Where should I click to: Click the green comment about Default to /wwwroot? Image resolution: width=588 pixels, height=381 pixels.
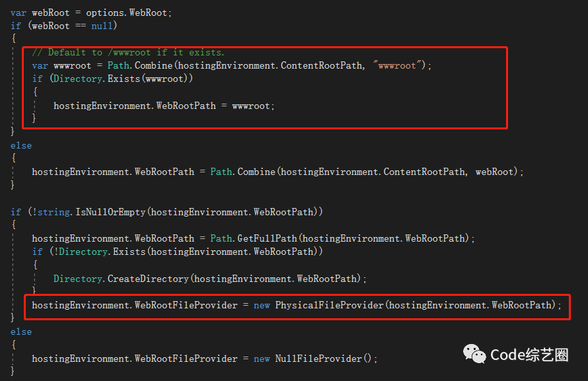click(x=128, y=52)
